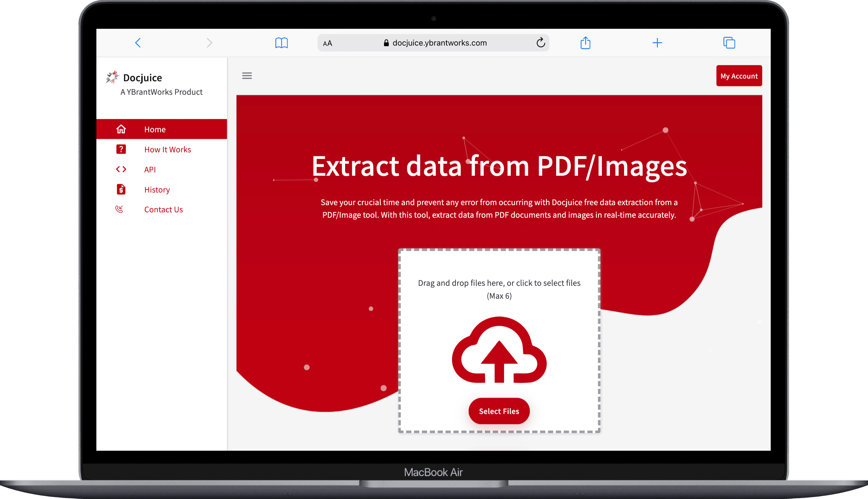Click the browser forward arrow
The width and height of the screenshot is (868, 499).
point(210,43)
